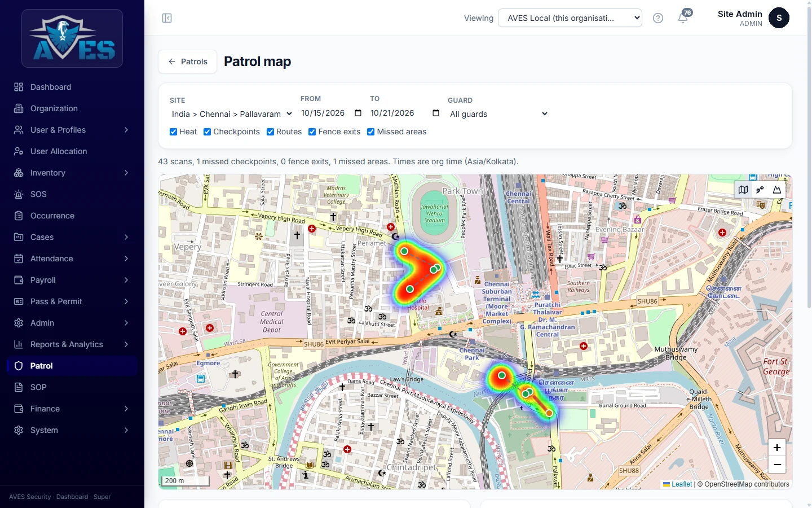Uncheck the Heat layer checkbox
Screen dimensions: 812x508
174,132
